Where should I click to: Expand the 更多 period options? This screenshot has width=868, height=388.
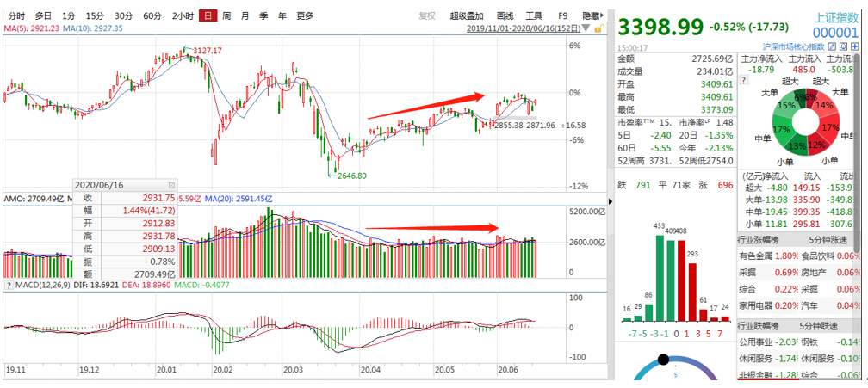305,15
